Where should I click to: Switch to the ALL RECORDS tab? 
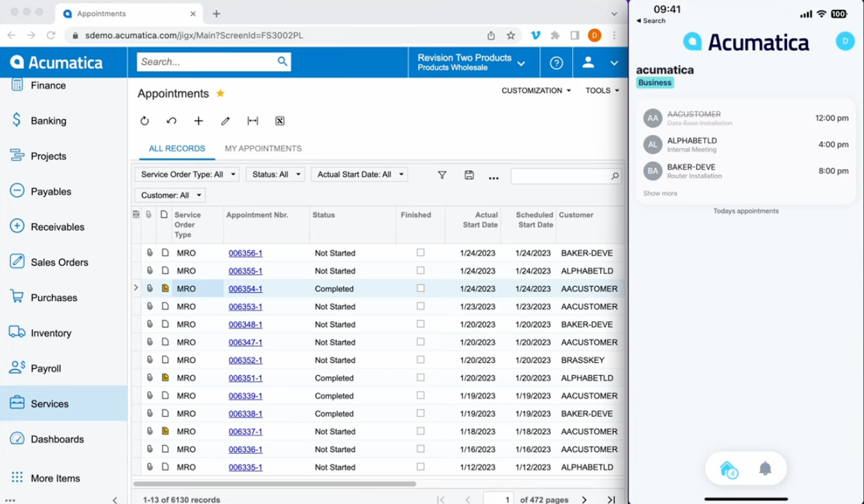(177, 148)
